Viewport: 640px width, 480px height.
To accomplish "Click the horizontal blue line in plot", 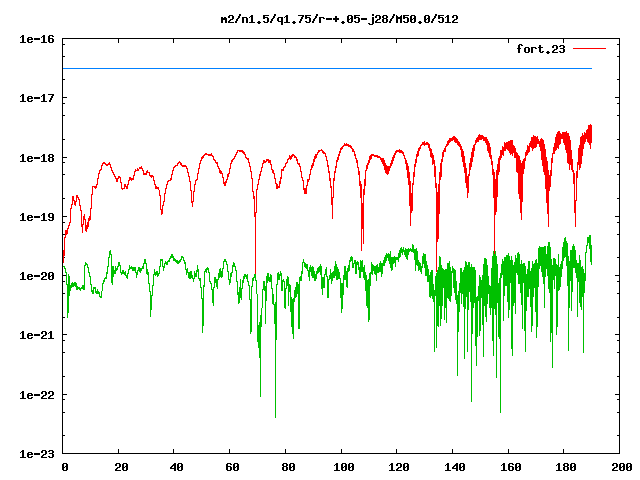I will (327, 69).
